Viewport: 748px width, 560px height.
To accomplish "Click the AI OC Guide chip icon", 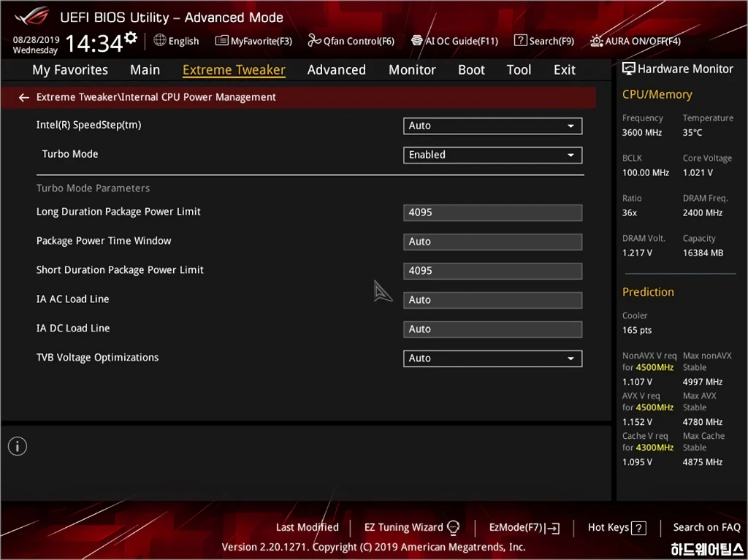I will point(416,41).
